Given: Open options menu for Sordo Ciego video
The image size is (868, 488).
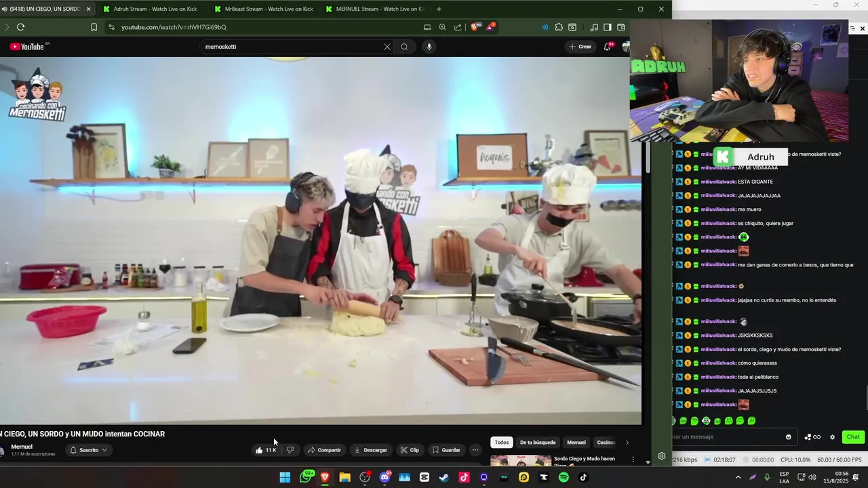Looking at the screenshot, I should coord(633,460).
